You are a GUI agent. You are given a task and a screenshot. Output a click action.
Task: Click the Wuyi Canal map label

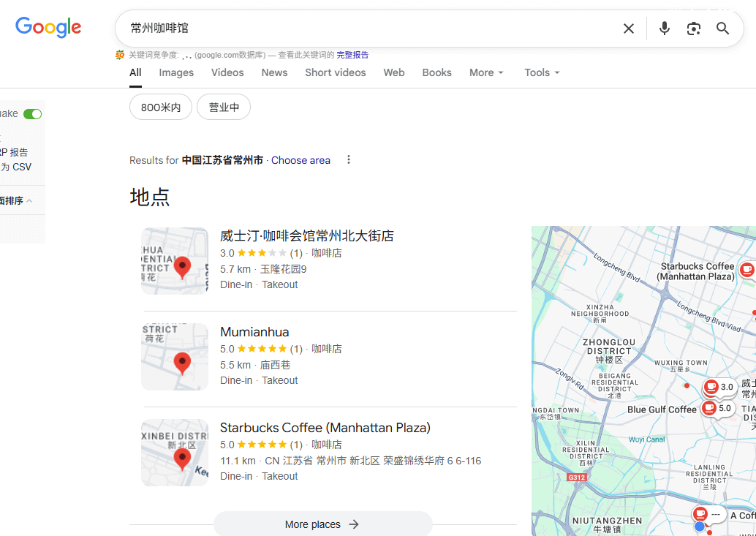(646, 439)
